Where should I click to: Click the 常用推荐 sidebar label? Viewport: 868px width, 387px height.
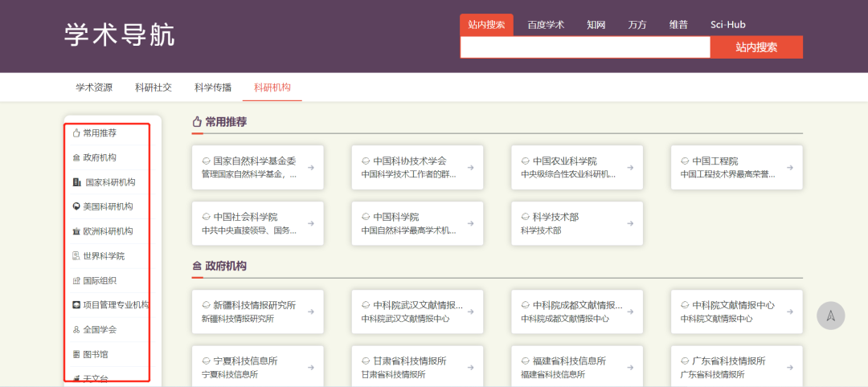[x=100, y=133]
